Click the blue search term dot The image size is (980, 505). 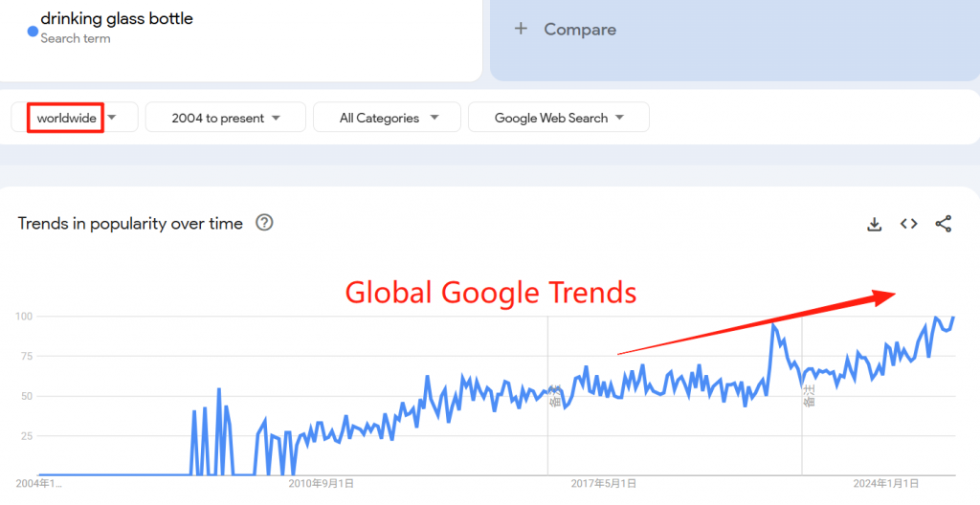tap(33, 31)
